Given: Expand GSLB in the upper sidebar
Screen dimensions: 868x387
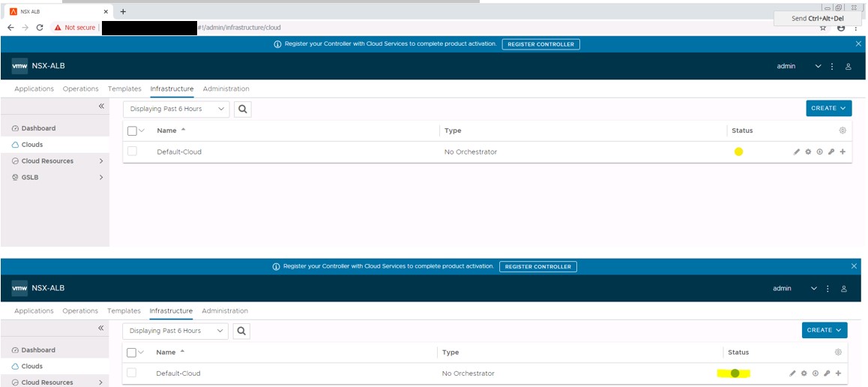Looking at the screenshot, I should click(x=101, y=178).
